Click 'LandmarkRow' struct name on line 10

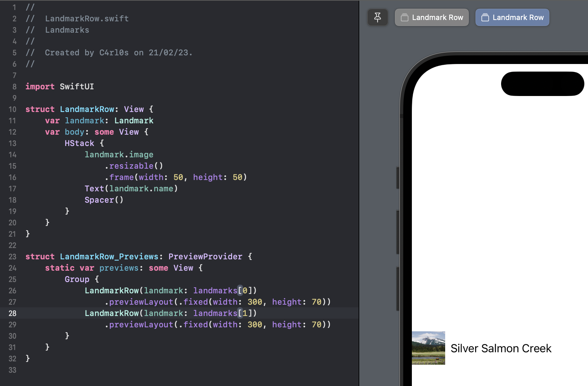[87, 109]
